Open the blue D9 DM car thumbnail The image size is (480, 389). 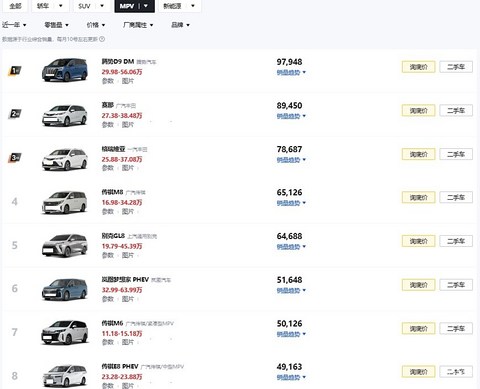[x=65, y=70]
